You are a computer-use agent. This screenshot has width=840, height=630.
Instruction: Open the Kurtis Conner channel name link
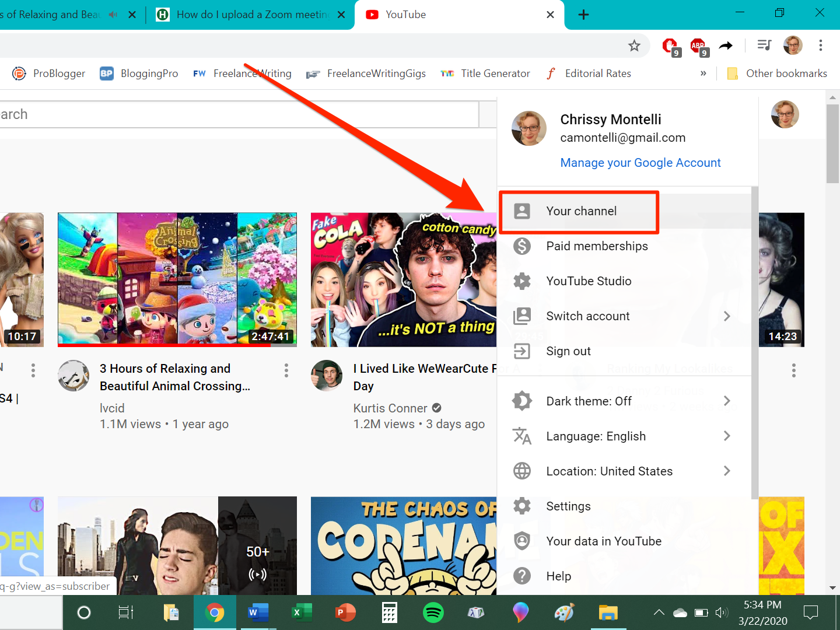coord(390,408)
